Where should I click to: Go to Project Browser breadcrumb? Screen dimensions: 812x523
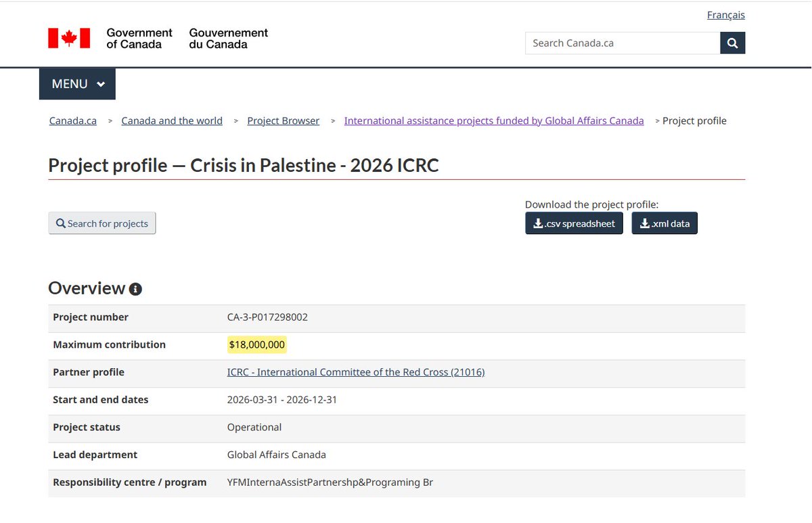tap(284, 120)
